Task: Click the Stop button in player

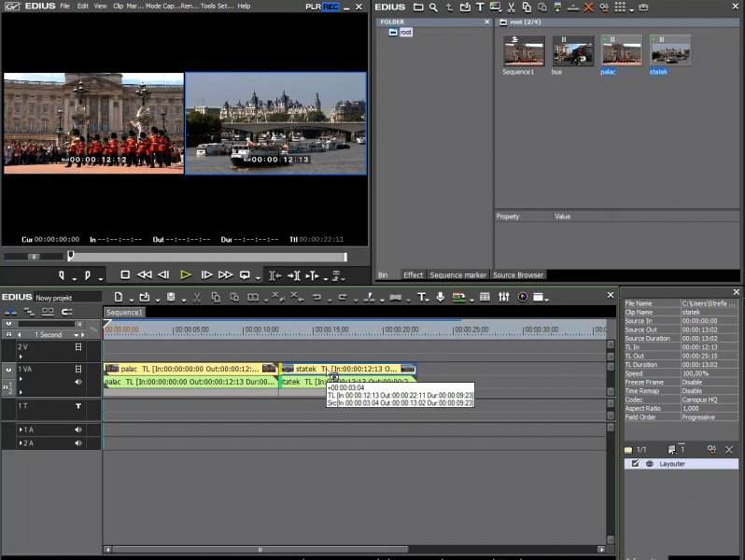Action: (x=125, y=275)
